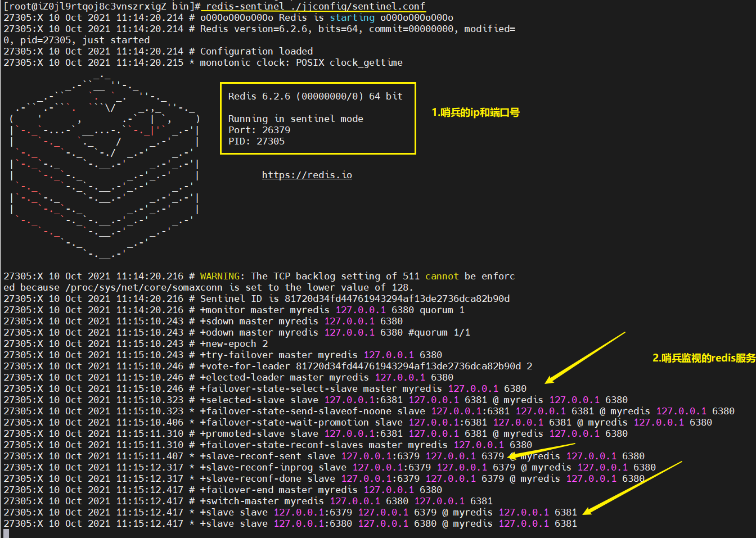Click the '+try-failover master myredis' line
Image resolution: width=756 pixels, height=538 pixels.
(x=223, y=355)
